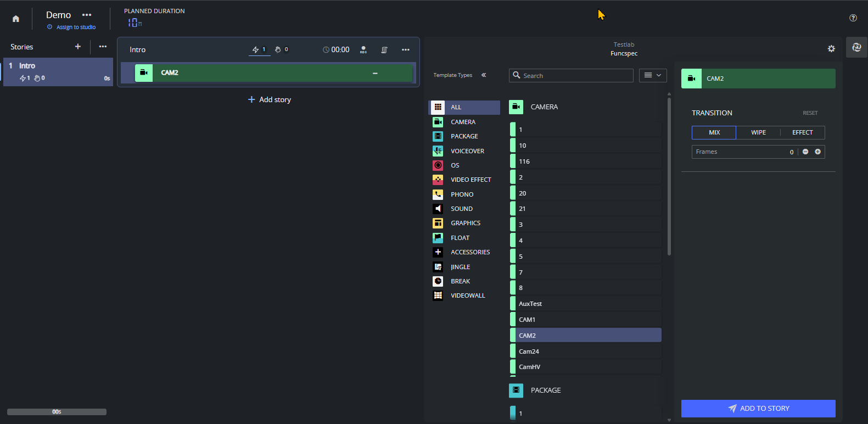The height and width of the screenshot is (424, 868).
Task: Select the VIDEOWALL template type icon
Action: coord(438,295)
